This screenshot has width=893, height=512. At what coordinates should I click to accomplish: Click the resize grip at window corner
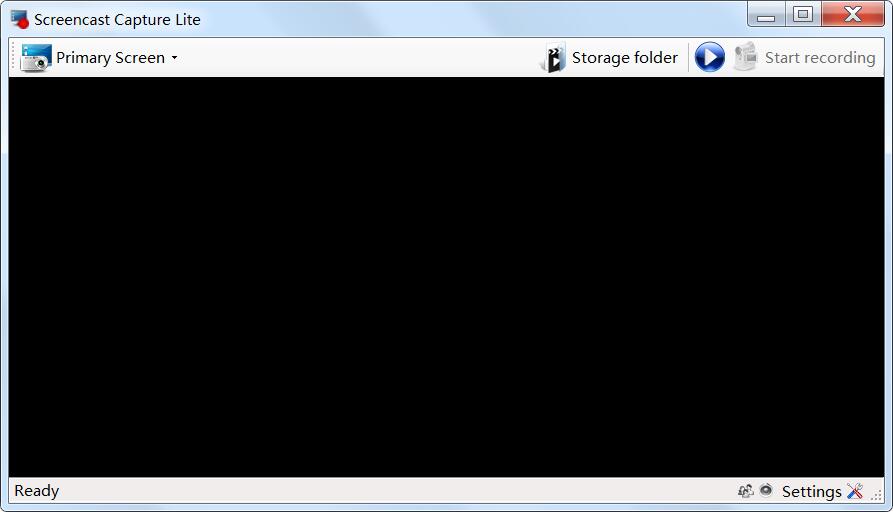877,495
